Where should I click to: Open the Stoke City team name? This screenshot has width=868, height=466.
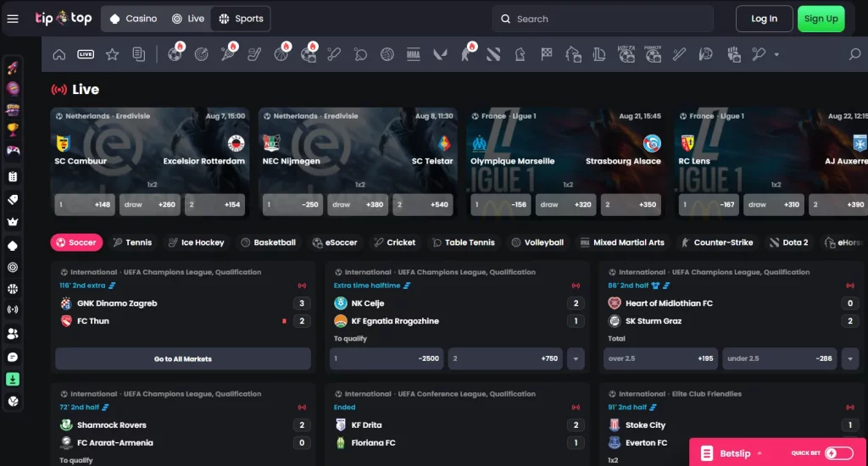[645, 425]
